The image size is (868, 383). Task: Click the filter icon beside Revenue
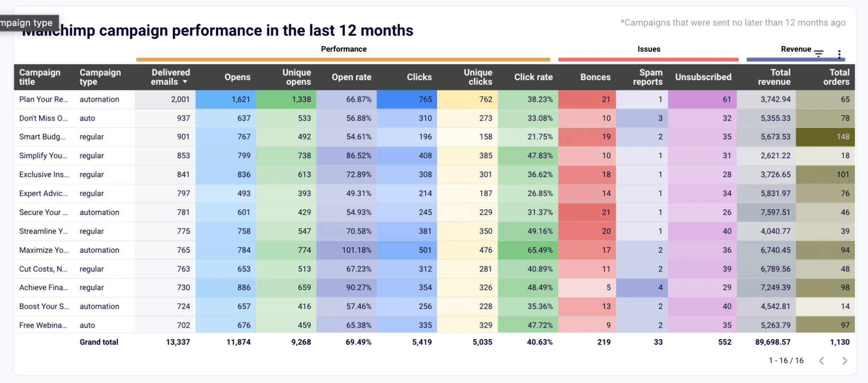coord(819,53)
